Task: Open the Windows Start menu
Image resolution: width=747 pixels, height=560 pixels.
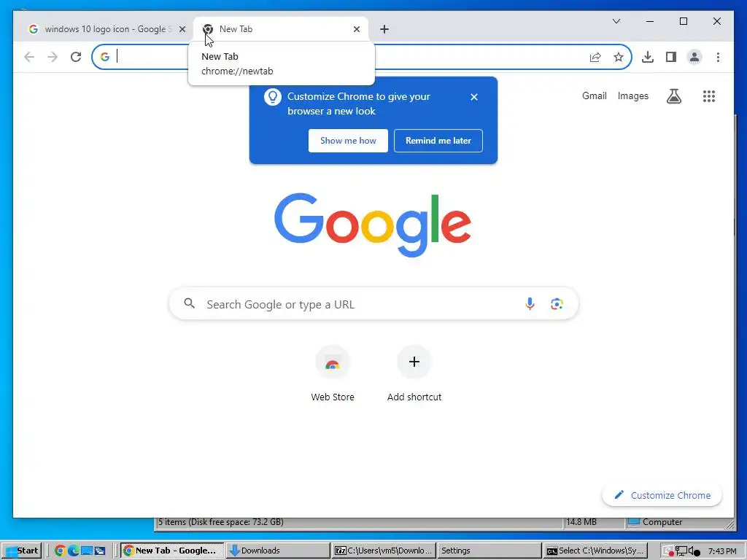Action: point(22,551)
